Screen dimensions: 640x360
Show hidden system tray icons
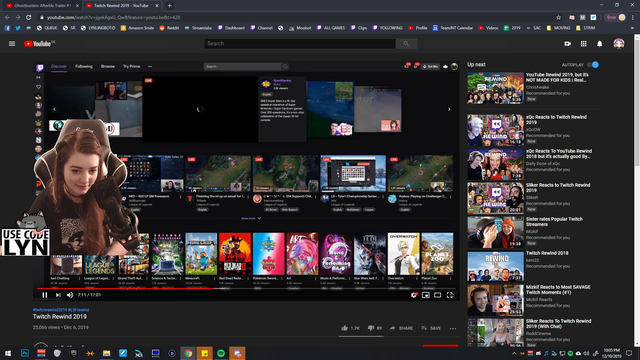(x=514, y=353)
